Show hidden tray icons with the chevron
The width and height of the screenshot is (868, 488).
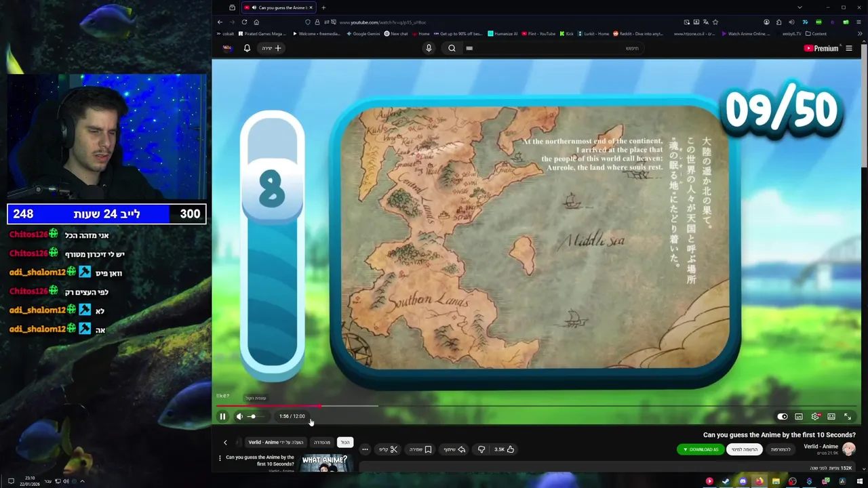pyautogui.click(x=82, y=481)
